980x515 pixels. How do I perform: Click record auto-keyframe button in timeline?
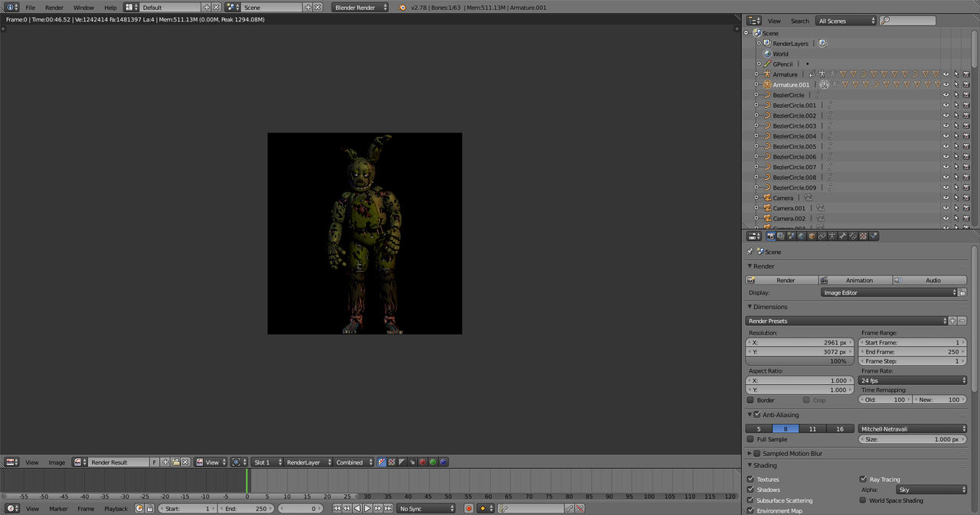pyautogui.click(x=469, y=508)
